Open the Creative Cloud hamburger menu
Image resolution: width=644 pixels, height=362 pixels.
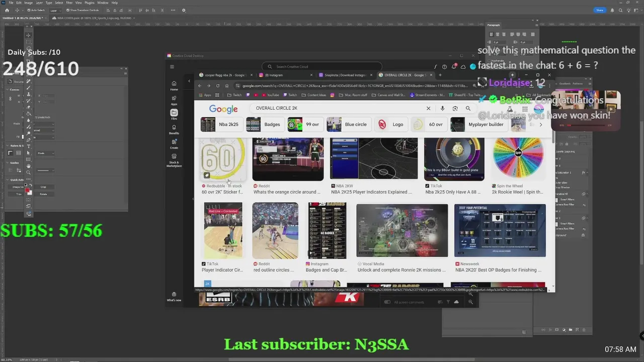[x=172, y=66]
